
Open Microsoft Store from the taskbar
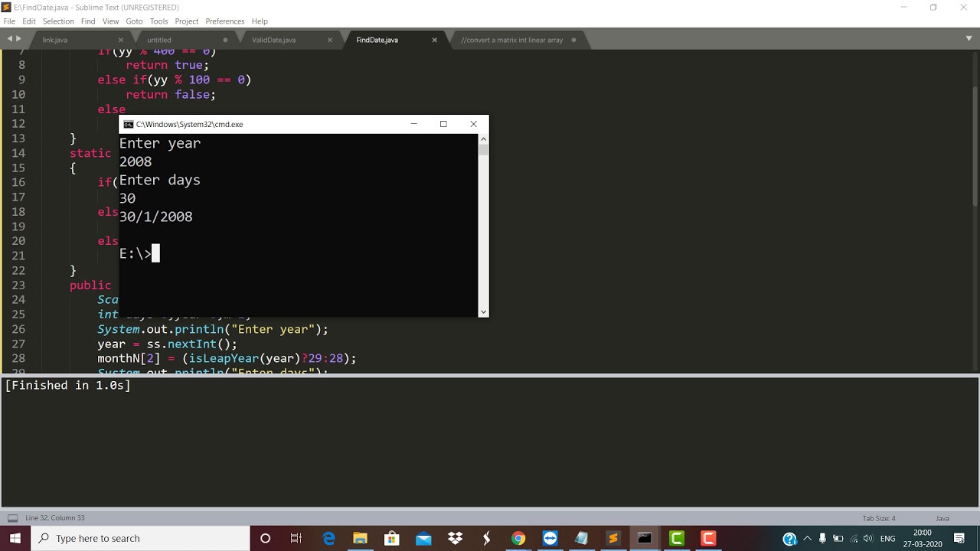tap(391, 538)
